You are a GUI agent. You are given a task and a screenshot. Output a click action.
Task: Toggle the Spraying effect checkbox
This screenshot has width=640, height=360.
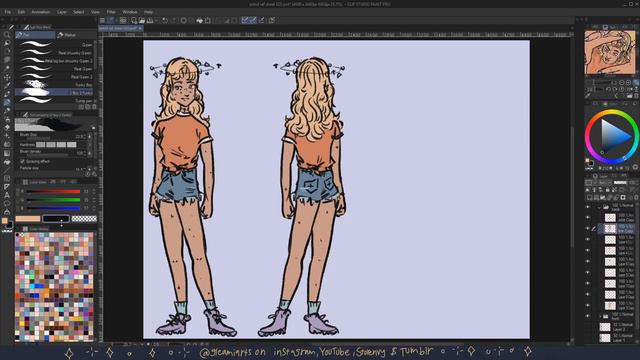tap(22, 161)
